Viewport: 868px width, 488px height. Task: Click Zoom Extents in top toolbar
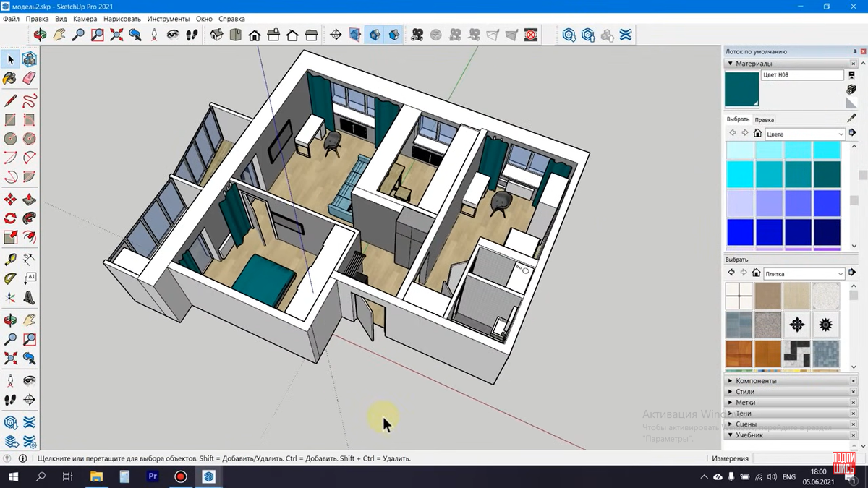point(116,34)
